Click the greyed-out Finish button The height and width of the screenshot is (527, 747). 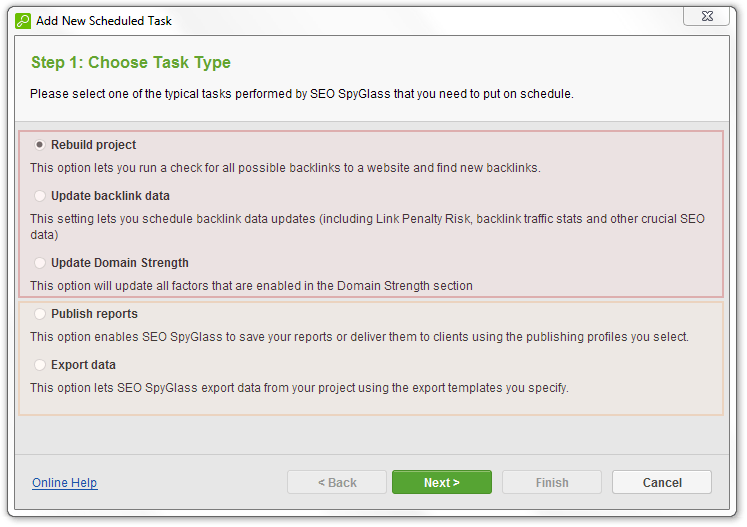coord(552,482)
